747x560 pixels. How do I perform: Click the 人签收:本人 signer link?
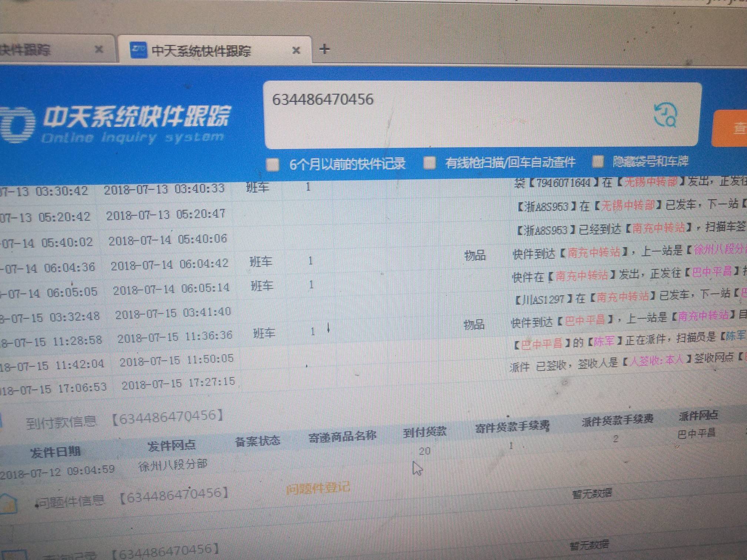coord(656,360)
